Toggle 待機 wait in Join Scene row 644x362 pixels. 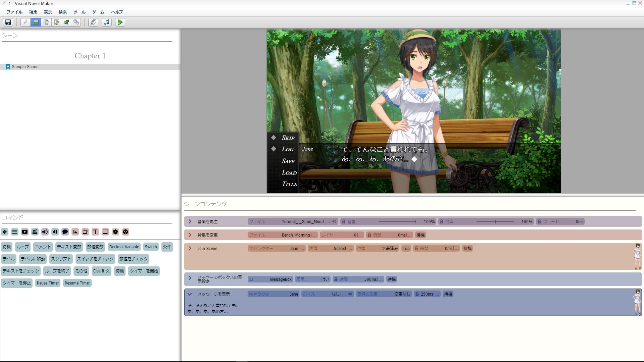(467, 249)
